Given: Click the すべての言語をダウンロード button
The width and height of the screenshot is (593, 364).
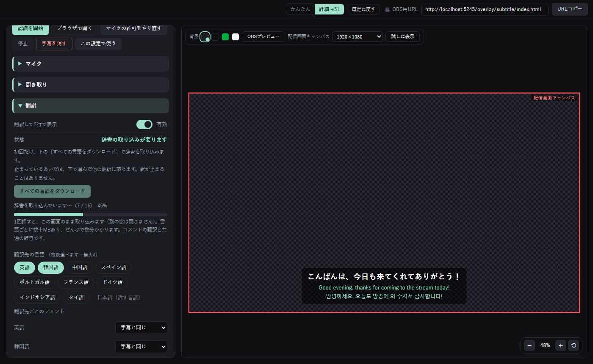Looking at the screenshot, I should [53, 191].
